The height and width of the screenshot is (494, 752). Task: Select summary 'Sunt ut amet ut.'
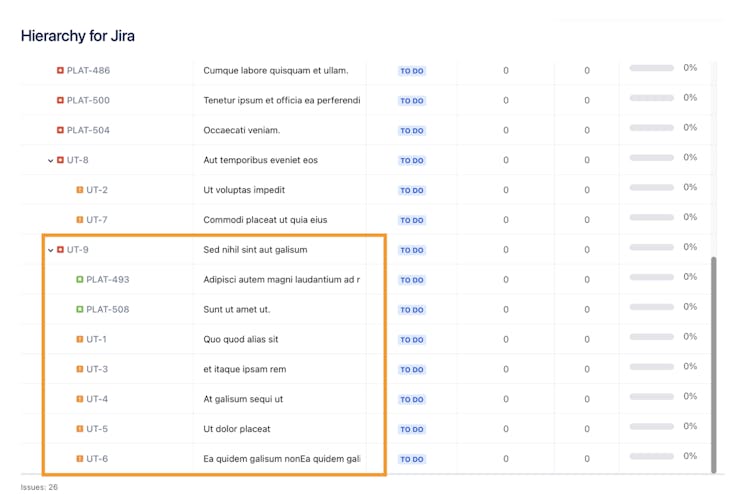[x=237, y=309]
